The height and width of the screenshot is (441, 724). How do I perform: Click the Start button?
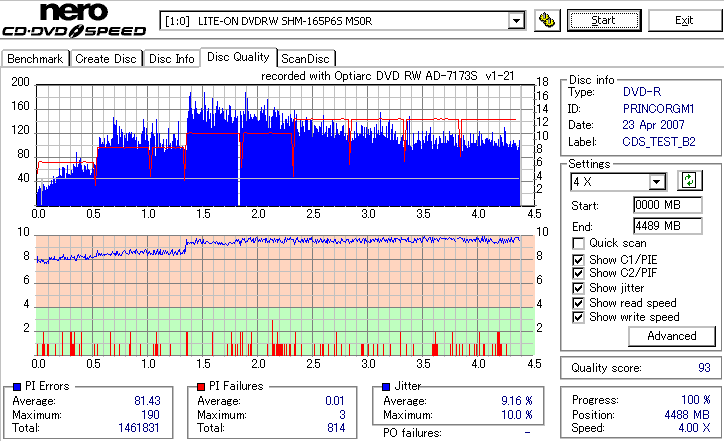(604, 20)
